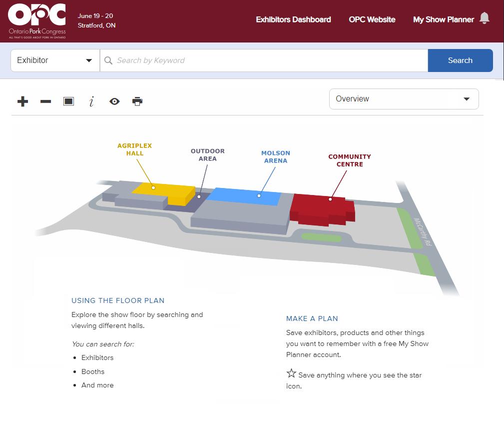
Task: Click the red Community Centre building
Action: (x=321, y=210)
